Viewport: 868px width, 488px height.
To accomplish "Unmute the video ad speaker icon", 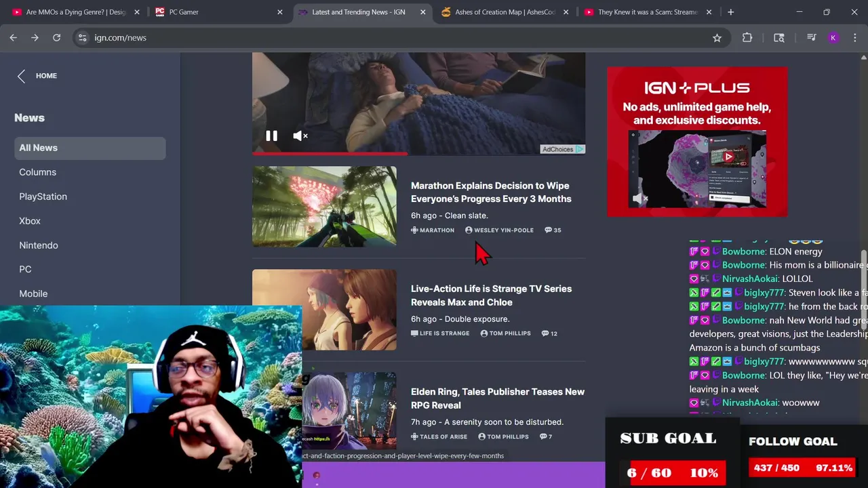I will coord(300,136).
